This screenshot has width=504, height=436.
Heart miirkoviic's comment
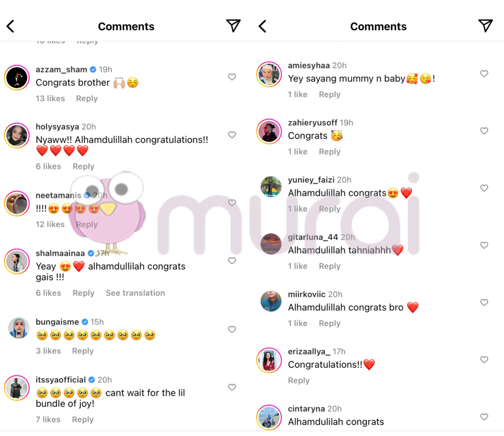click(x=484, y=302)
